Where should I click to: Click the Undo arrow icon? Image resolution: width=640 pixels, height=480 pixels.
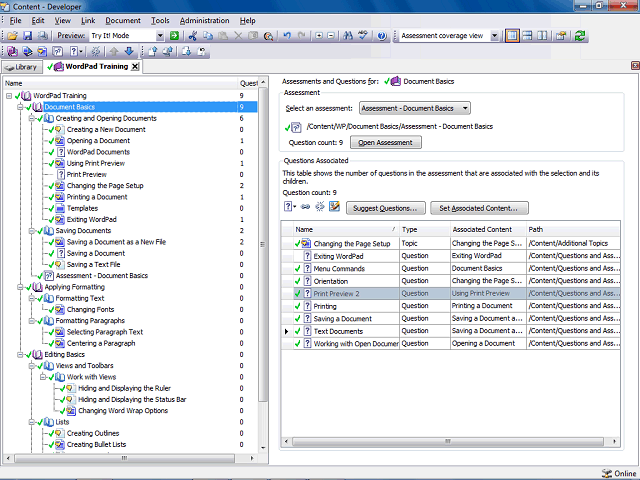click(287, 36)
